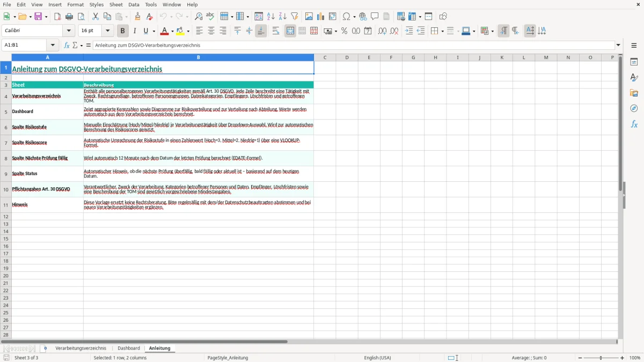This screenshot has width=644, height=362.
Task: Insert a chart
Action: (x=321, y=17)
